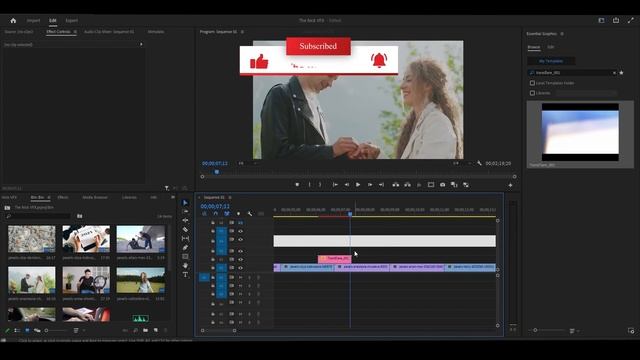The width and height of the screenshot is (640, 360).
Task: Go to the Home screen icon
Action: click(13, 20)
